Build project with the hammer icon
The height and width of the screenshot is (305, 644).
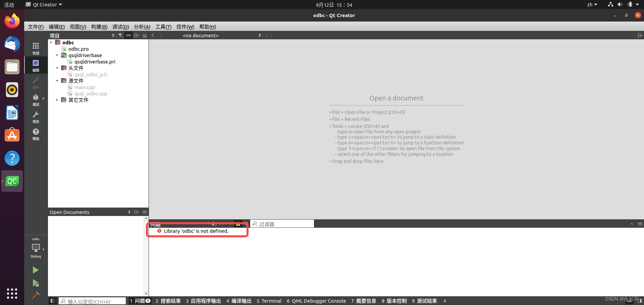pos(36,295)
